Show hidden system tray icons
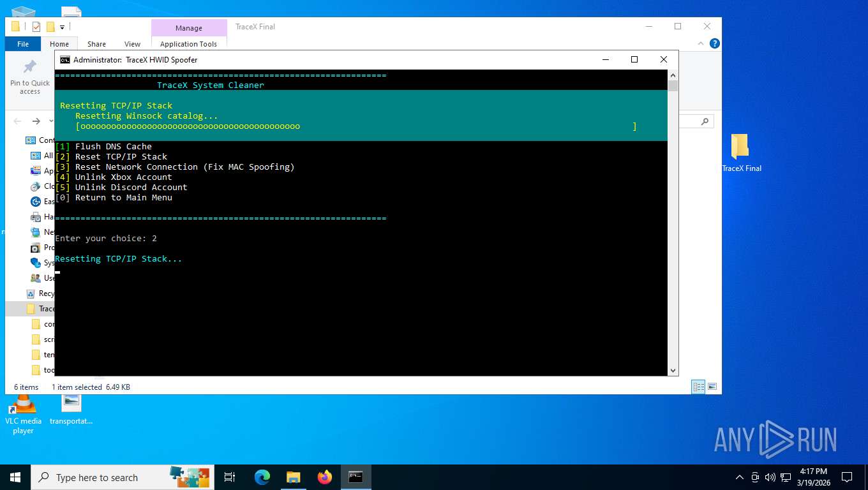The image size is (868, 490). [740, 477]
